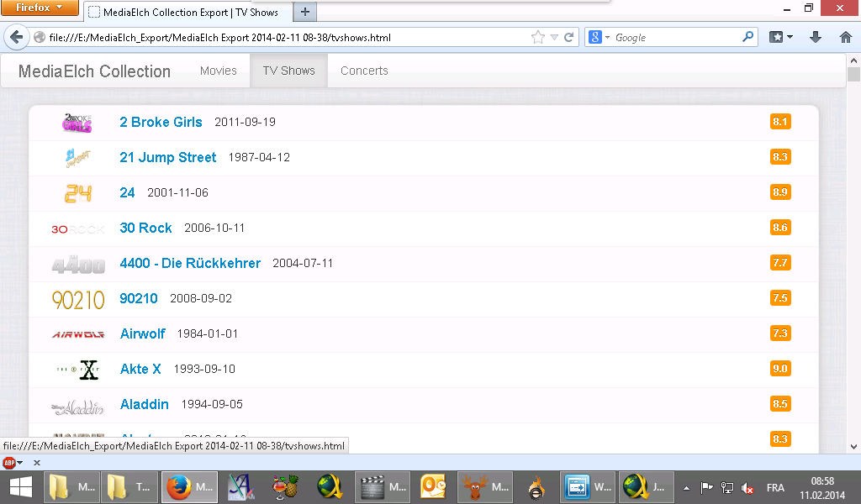The width and height of the screenshot is (861, 504).
Task: Open the 90210 show link
Action: pyautogui.click(x=139, y=298)
